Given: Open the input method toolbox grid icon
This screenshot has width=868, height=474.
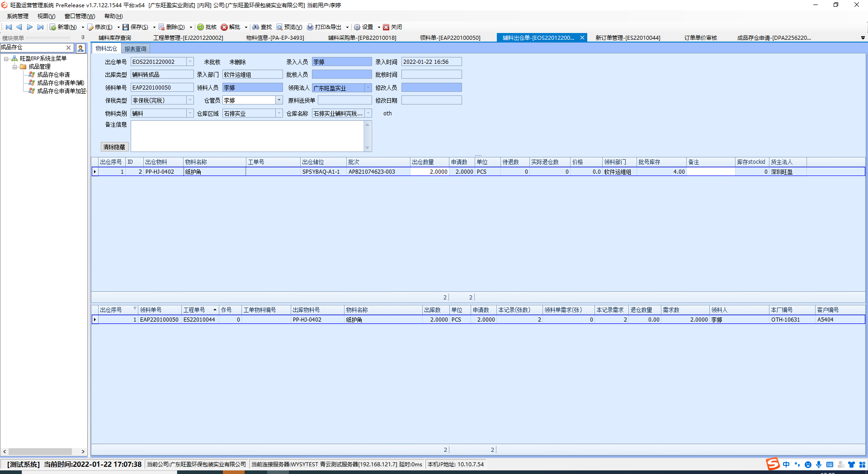Looking at the screenshot, I should (862, 465).
